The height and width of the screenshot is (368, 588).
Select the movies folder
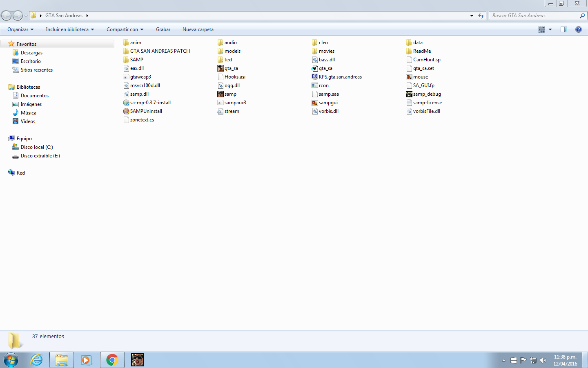tap(323, 51)
